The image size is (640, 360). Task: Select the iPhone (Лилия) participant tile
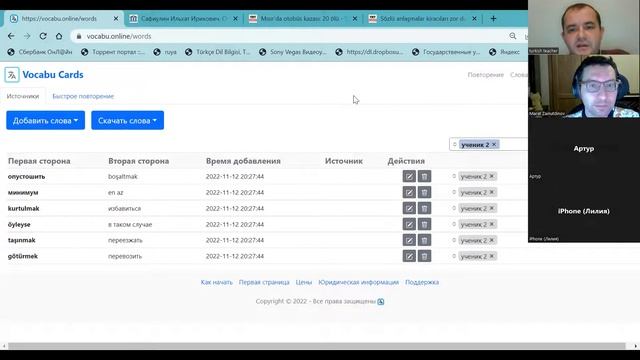(x=584, y=211)
